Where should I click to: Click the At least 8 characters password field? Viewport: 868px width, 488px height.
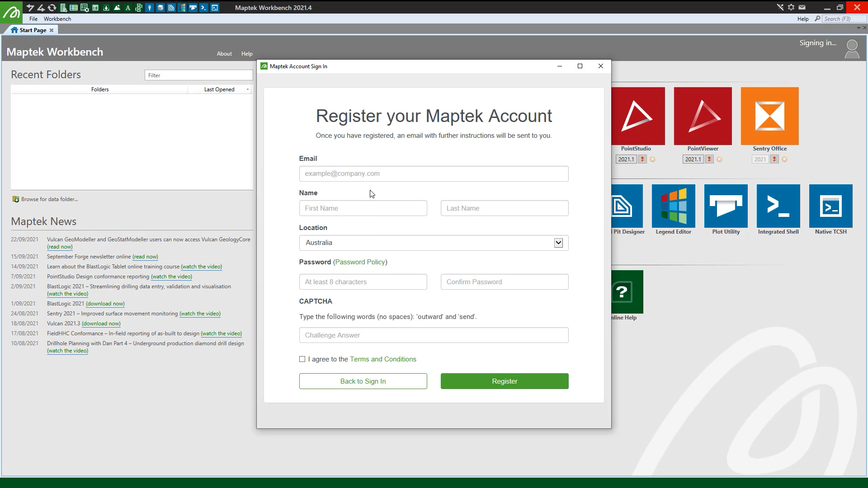[363, 282]
